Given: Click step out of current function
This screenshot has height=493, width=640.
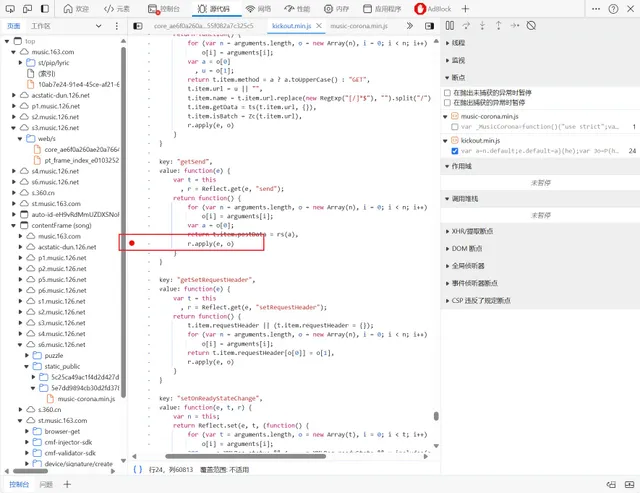Looking at the screenshot, I should (498, 26).
